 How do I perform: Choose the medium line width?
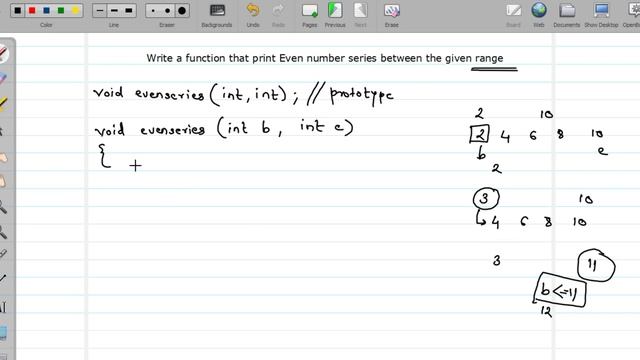click(x=114, y=11)
